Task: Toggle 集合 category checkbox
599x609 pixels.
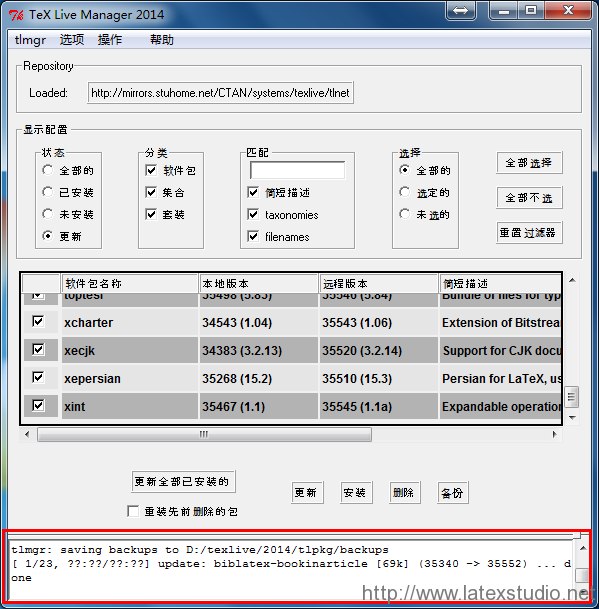Action: click(151, 192)
